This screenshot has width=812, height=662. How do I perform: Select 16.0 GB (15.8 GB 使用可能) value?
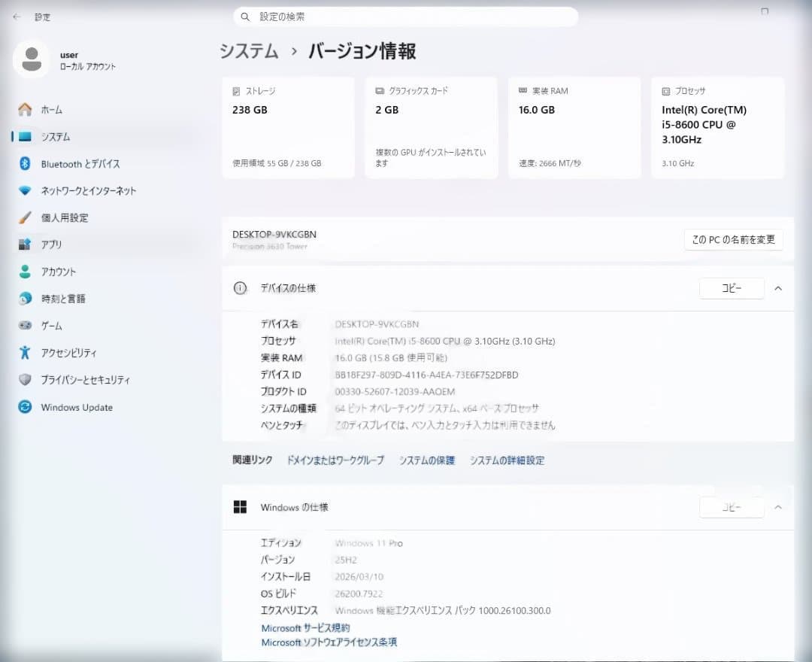(391, 358)
